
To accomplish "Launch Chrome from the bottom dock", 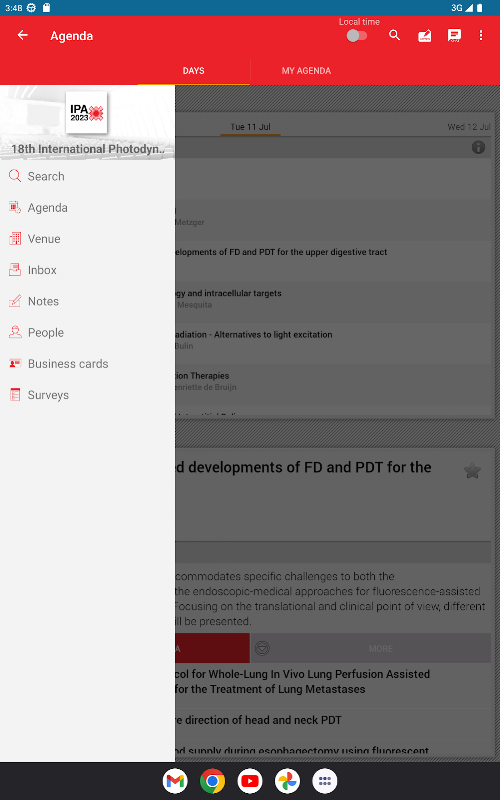I will point(212,781).
